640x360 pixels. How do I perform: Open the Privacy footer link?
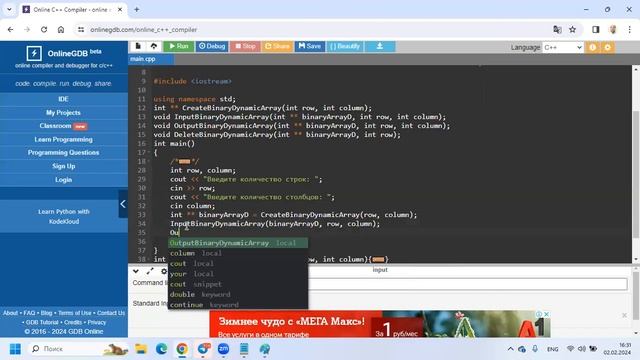(x=97, y=322)
